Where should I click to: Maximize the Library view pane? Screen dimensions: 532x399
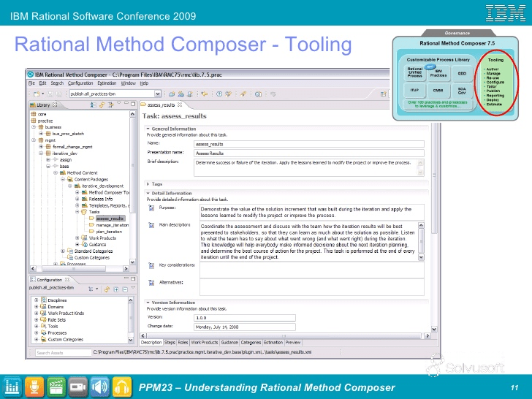coord(133,104)
